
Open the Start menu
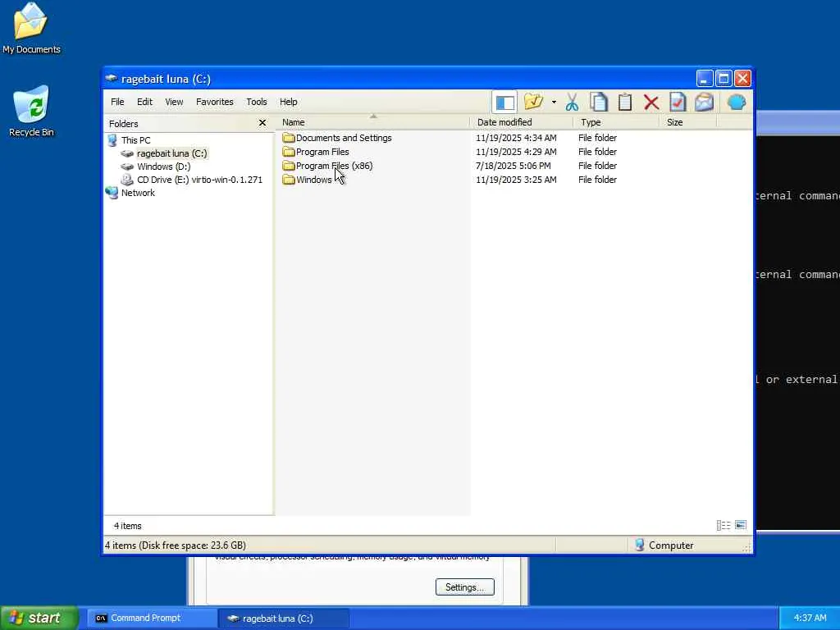[39, 618]
